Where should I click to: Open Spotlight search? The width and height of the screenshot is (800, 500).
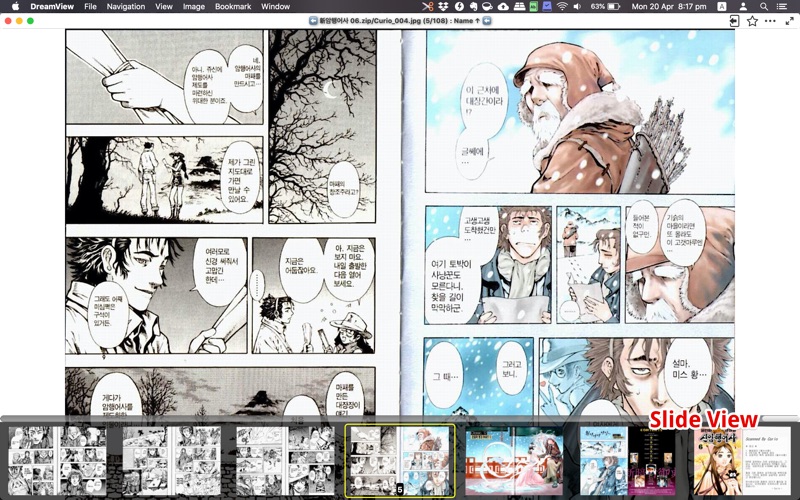click(764, 7)
